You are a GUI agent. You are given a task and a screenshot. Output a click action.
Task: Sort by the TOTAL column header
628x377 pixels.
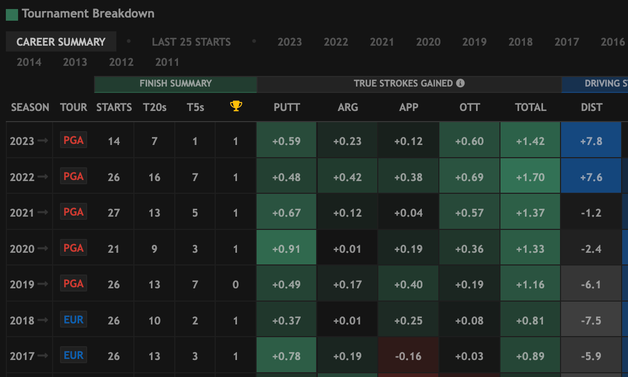(530, 107)
